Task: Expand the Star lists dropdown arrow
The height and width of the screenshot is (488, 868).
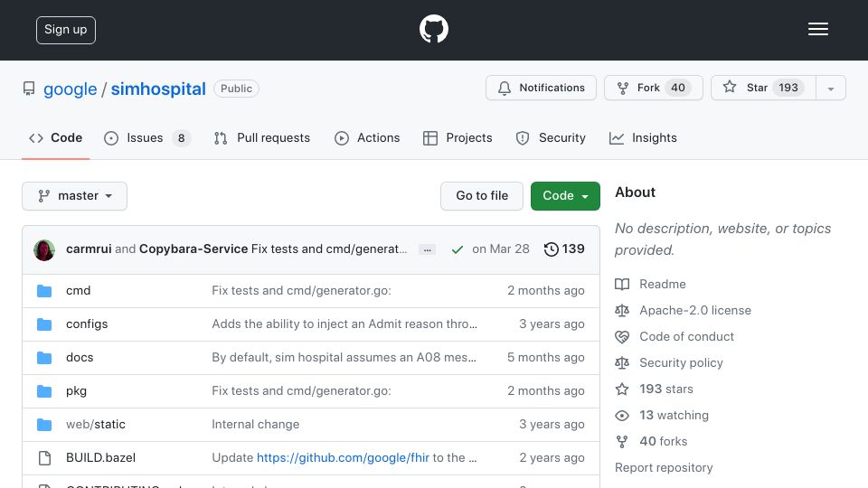Action: (830, 89)
